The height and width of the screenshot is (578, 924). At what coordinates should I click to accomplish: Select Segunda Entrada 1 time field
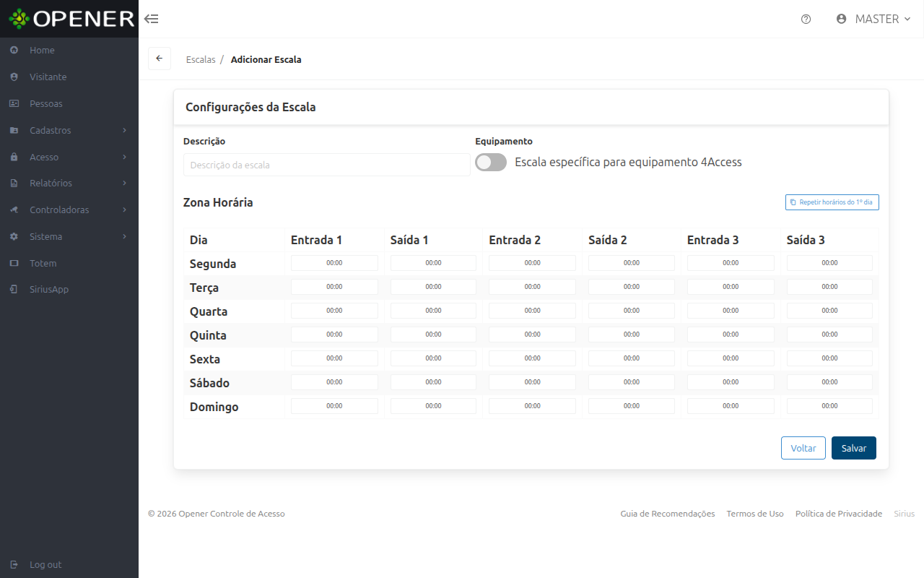(334, 263)
